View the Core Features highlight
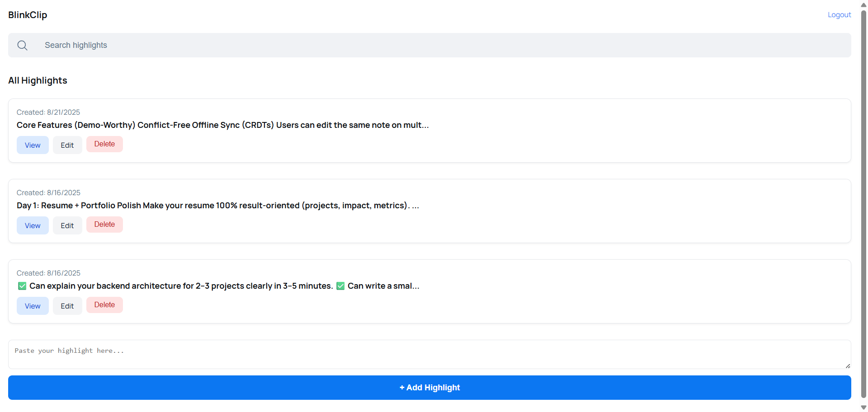This screenshot has width=868, height=412. pos(33,145)
